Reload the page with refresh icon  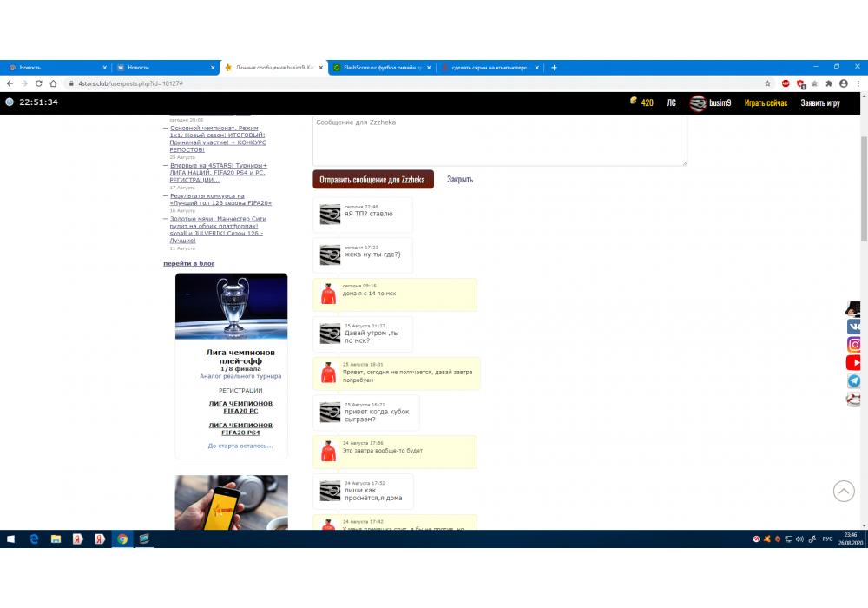pyautogui.click(x=39, y=83)
